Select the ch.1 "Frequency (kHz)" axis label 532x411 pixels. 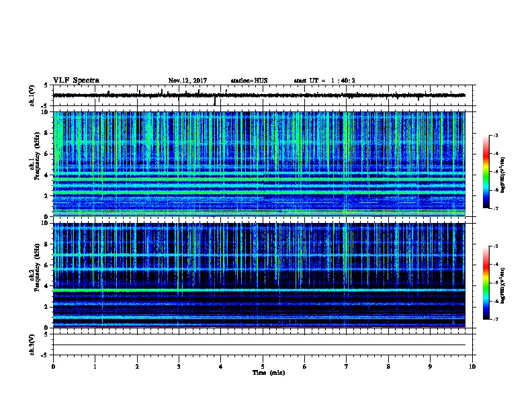37,156
